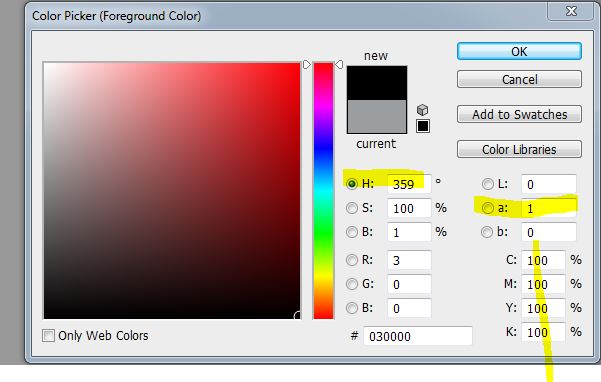Close the Color Picker dialog
This screenshot has height=382, width=601.
pos(571,11)
